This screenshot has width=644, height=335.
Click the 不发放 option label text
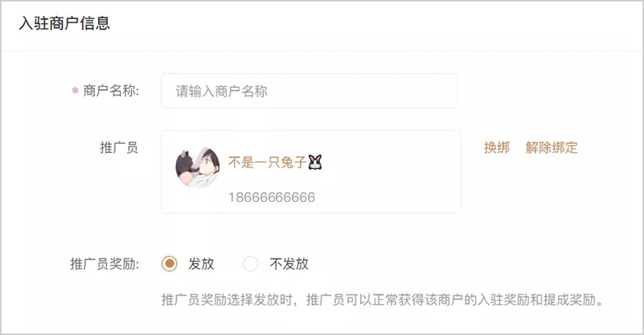click(x=289, y=264)
